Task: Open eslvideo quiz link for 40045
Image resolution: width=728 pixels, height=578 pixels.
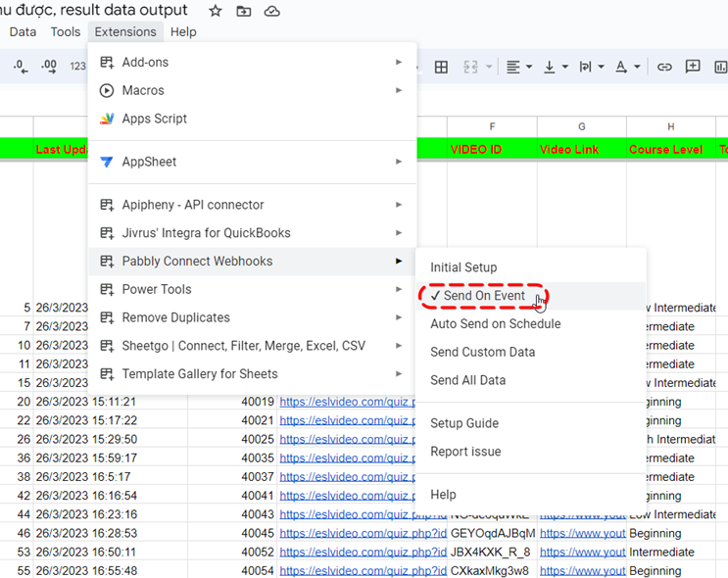Action: [x=363, y=534]
